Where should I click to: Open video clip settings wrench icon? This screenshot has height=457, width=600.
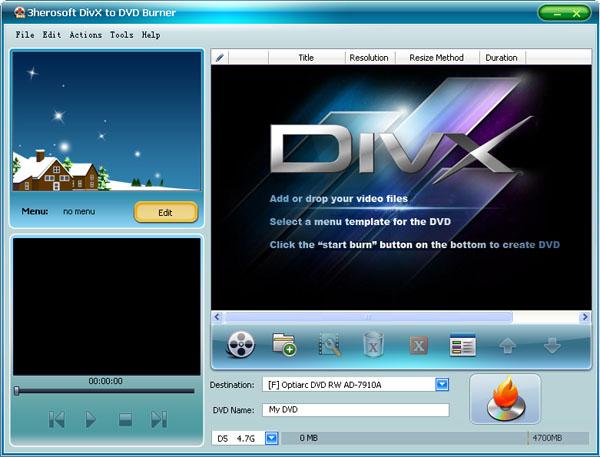coord(329,344)
